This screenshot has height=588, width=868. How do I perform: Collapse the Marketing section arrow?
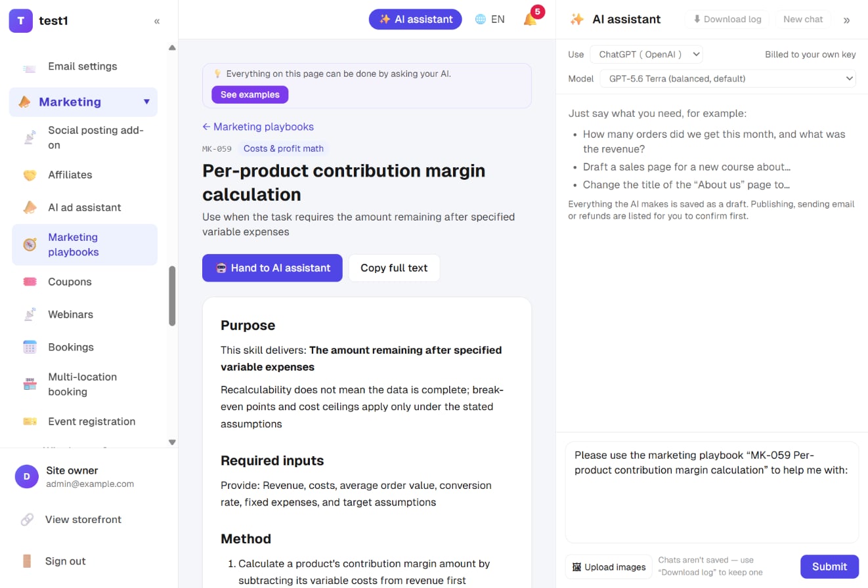[x=146, y=102]
